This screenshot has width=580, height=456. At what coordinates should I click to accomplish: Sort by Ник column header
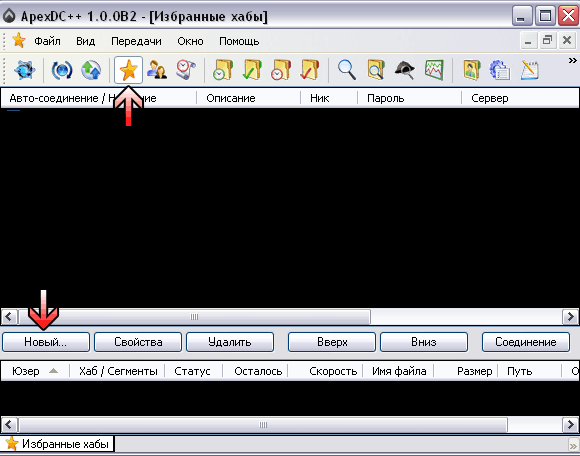coord(329,98)
